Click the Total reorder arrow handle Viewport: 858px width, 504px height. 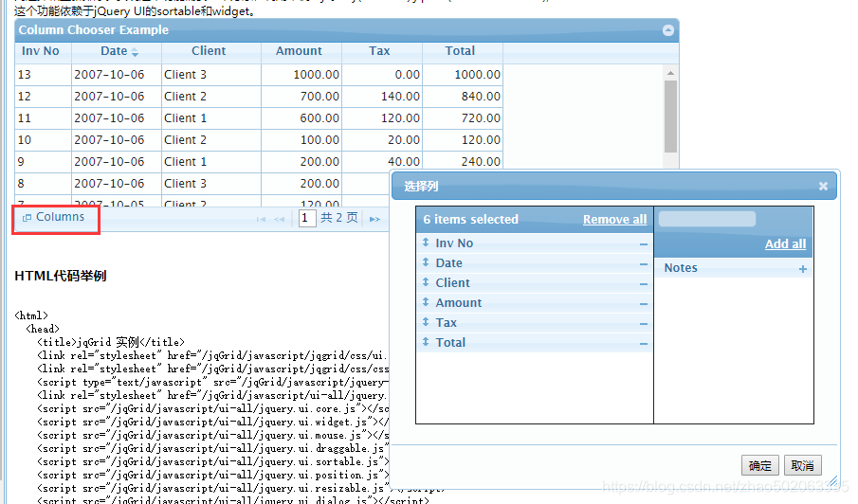[x=426, y=342]
